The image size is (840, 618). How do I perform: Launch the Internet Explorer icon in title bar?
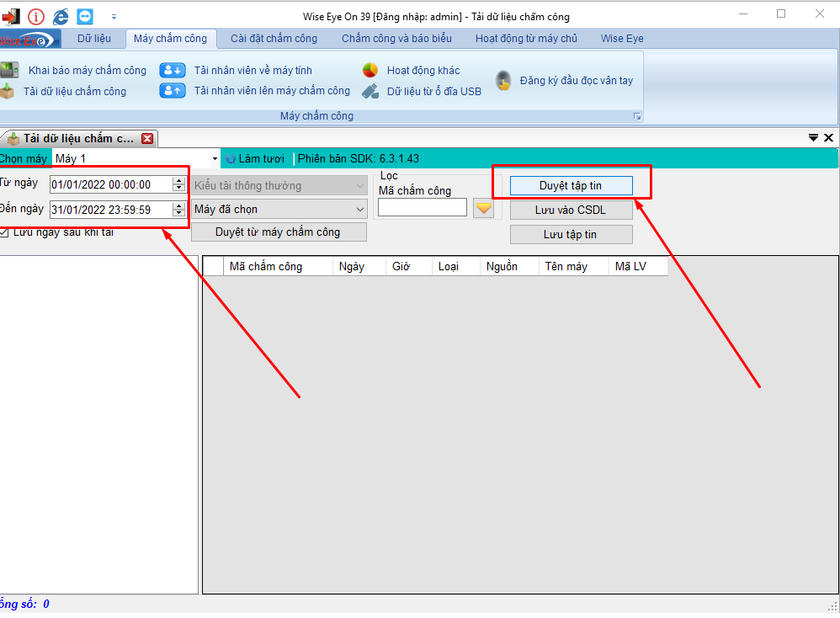point(61,17)
